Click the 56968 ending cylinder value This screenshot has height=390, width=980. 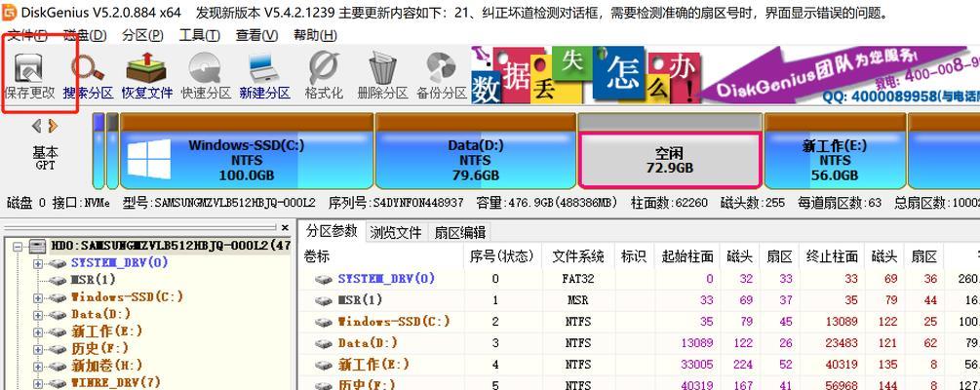(x=842, y=386)
